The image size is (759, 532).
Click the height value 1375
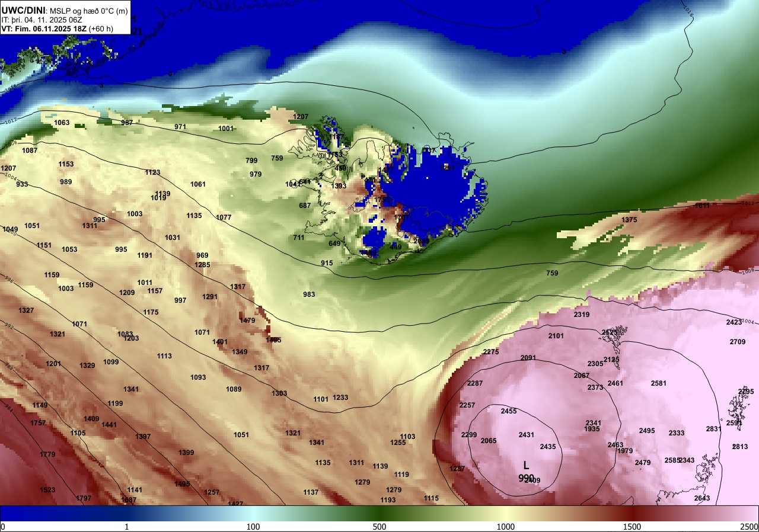(x=629, y=220)
